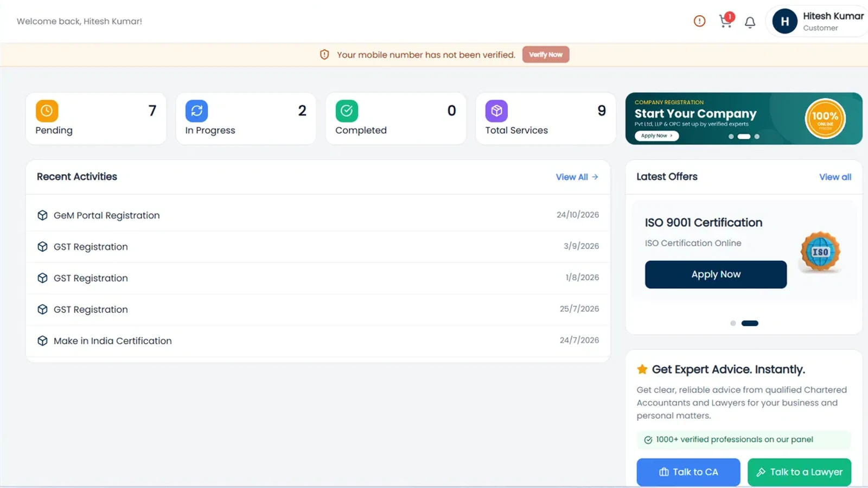The image size is (868, 488).
Task: Open View all latest offers link
Action: [x=835, y=177]
